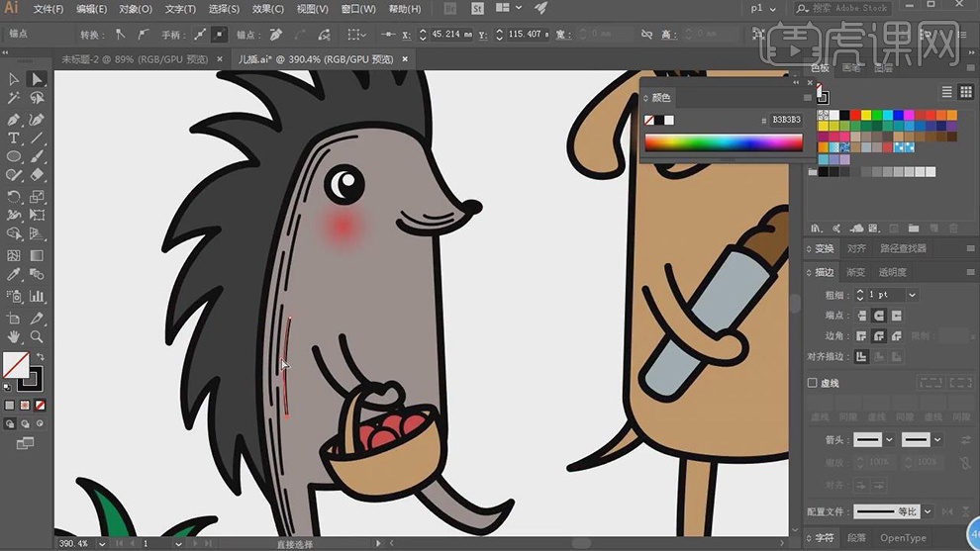Select the Direct Selection tool
Viewport: 980px width, 551px height.
click(x=37, y=79)
